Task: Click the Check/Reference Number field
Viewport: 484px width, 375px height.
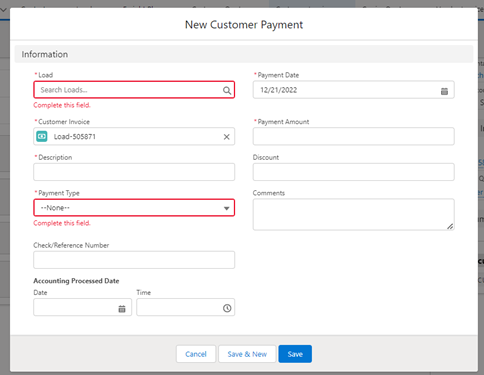Action: [134, 260]
